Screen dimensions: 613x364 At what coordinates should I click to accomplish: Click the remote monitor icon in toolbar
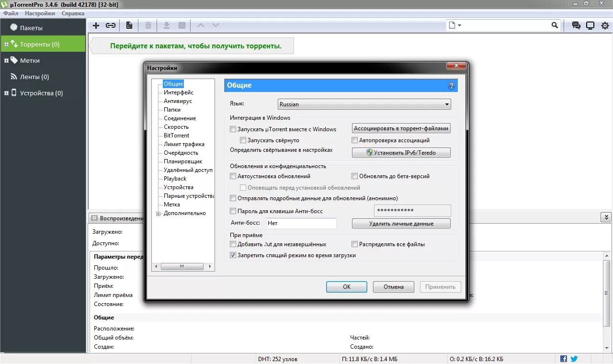tap(590, 25)
